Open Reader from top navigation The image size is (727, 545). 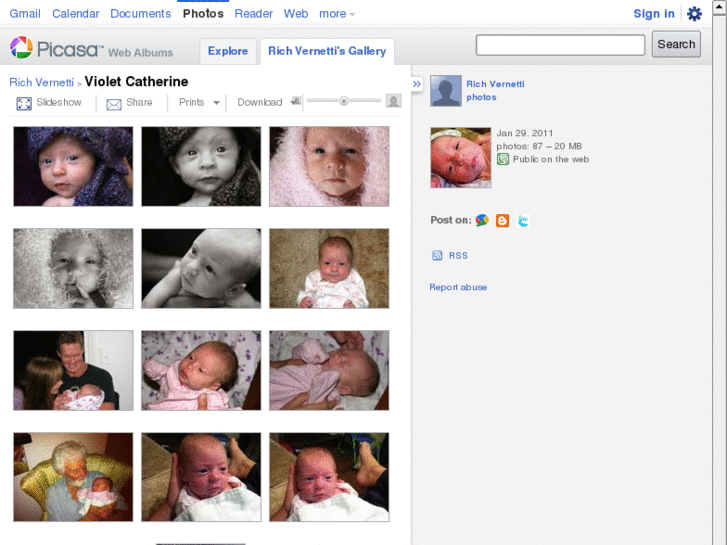[x=254, y=14]
